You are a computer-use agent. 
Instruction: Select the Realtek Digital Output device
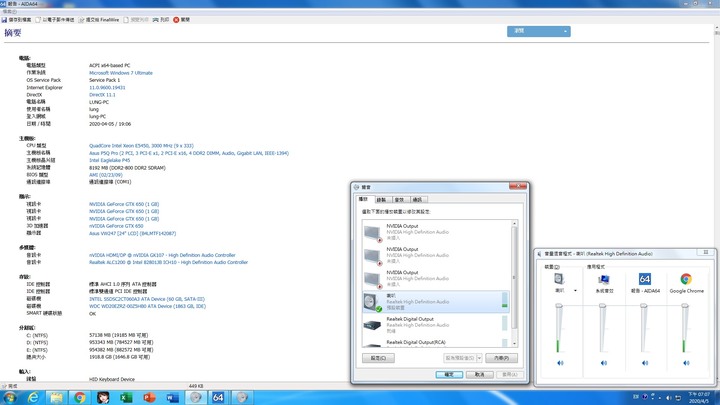coord(436,325)
